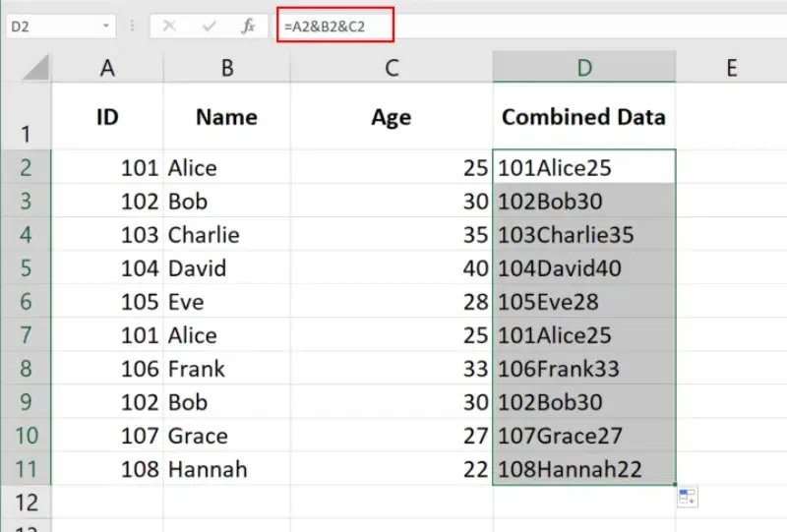Screen dimensions: 787x532
Task: Click the Combined Data header cell
Action: point(584,117)
